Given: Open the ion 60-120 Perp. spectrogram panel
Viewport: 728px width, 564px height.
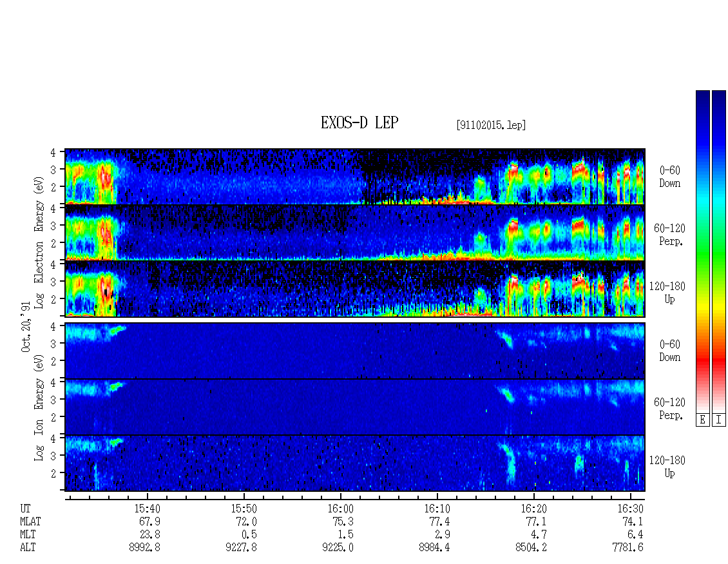Looking at the screenshot, I should 355,407.
